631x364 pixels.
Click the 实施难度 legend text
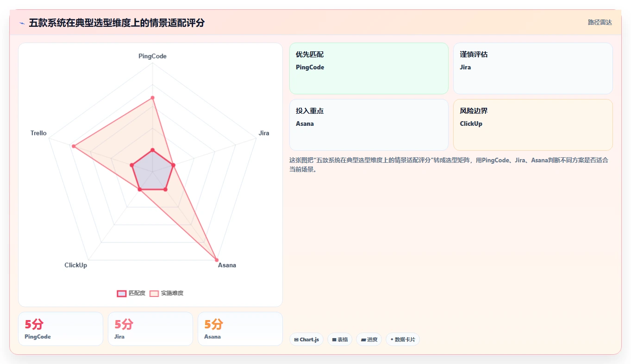[172, 293]
